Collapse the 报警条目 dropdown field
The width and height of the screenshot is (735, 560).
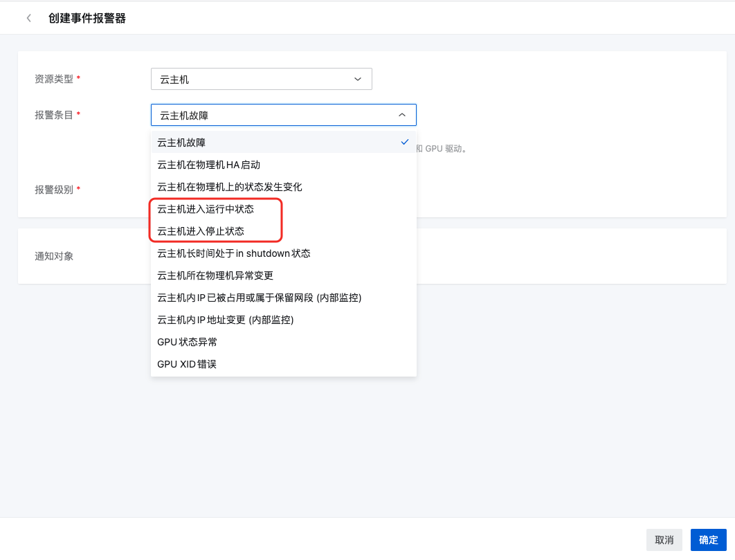pyautogui.click(x=284, y=115)
